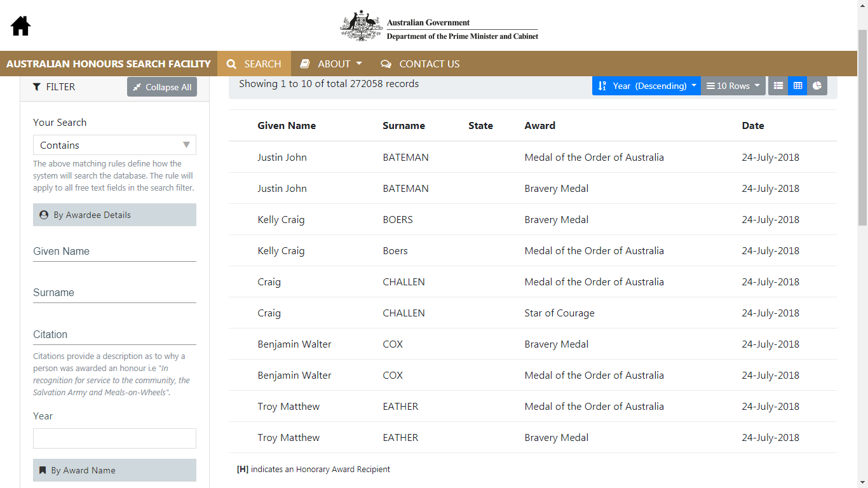The height and width of the screenshot is (488, 868).
Task: Focus the Surname input field
Action: [114, 292]
